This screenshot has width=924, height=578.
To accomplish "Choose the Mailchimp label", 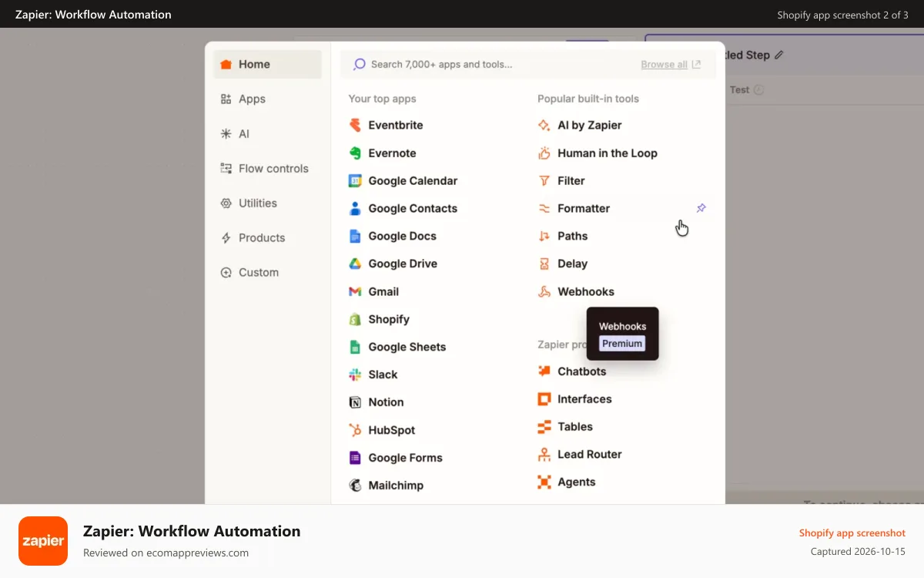I will [x=396, y=486].
